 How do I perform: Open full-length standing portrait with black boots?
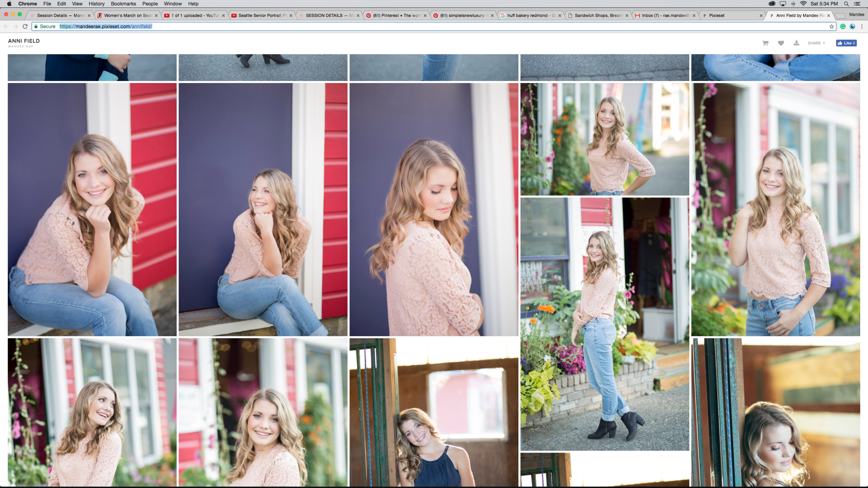click(x=604, y=324)
